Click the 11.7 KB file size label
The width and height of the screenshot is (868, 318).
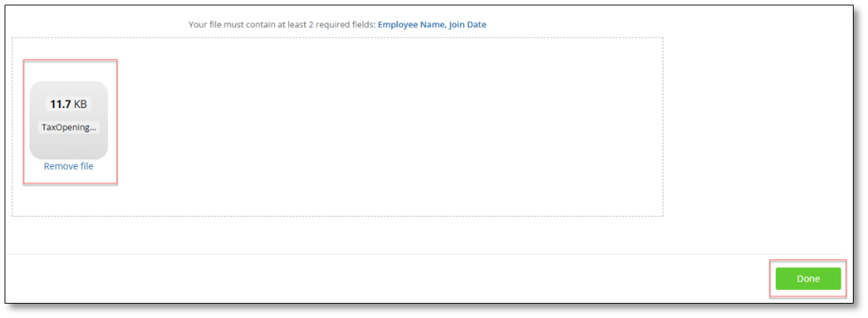coord(69,104)
